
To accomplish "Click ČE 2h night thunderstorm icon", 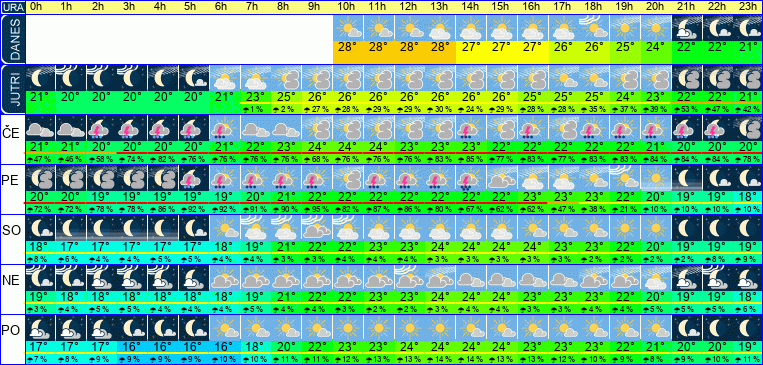I will point(101,128).
